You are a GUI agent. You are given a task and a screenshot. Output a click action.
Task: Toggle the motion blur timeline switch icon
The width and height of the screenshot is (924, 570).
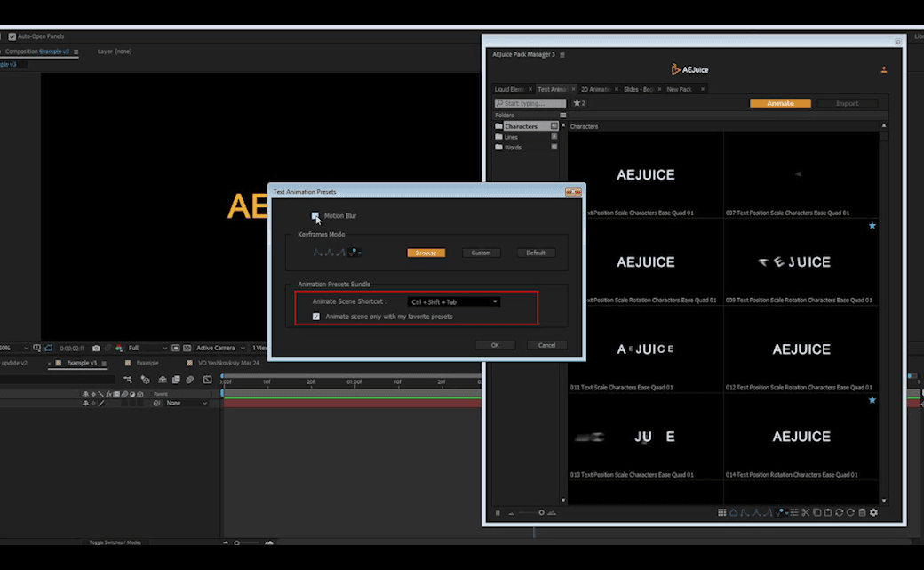[190, 380]
